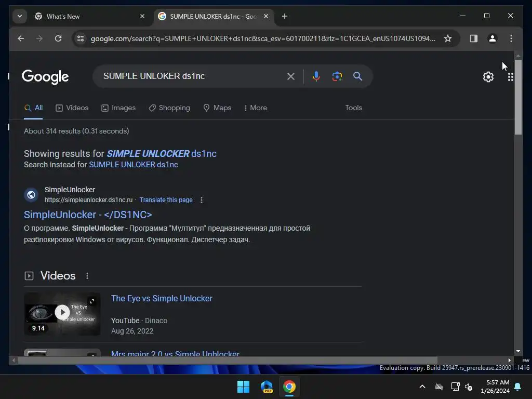532x399 pixels.
Task: Switch to Videos results tab
Action: click(72, 108)
